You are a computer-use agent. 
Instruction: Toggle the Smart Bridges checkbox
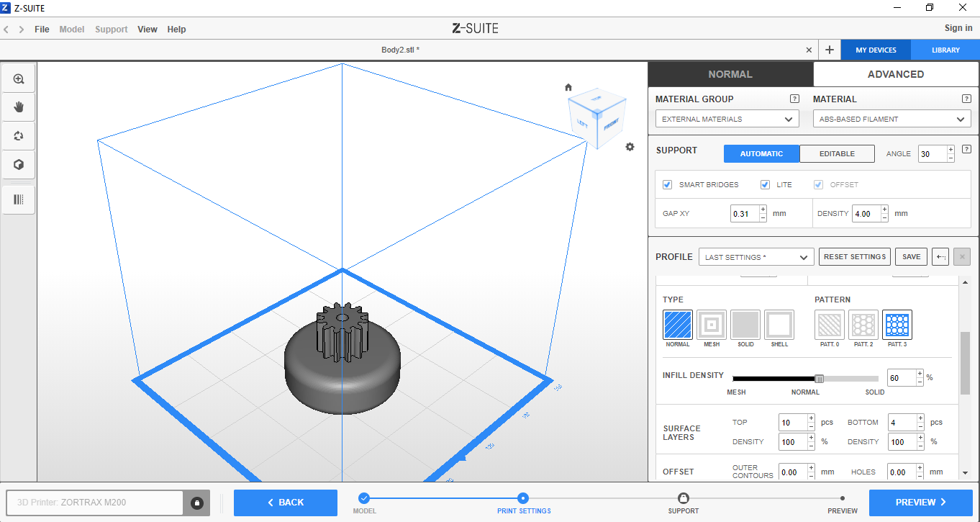click(x=668, y=185)
